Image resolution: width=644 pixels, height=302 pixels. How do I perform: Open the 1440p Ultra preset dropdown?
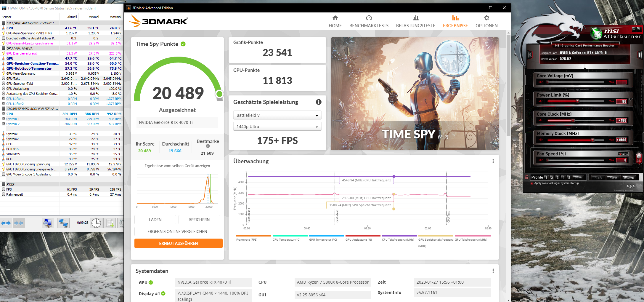point(277,127)
